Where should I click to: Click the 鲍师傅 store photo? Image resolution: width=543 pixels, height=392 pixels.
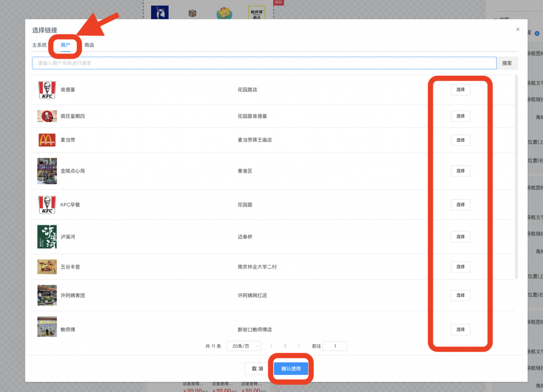47,327
